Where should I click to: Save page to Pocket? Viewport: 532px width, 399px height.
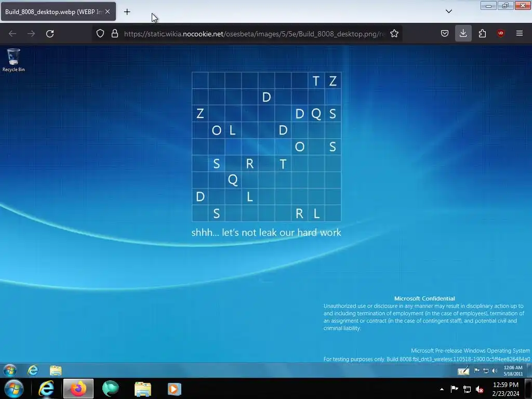tap(445, 33)
